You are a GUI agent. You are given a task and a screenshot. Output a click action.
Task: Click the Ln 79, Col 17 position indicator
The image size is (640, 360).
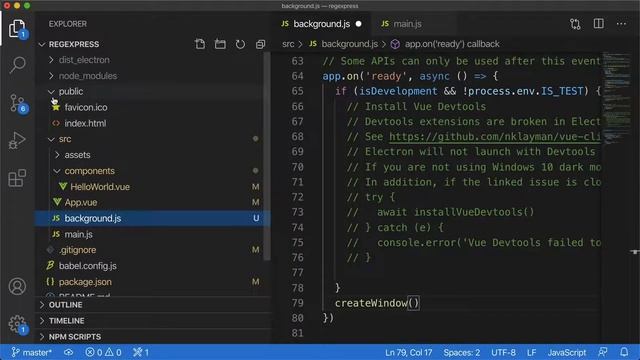coord(409,352)
